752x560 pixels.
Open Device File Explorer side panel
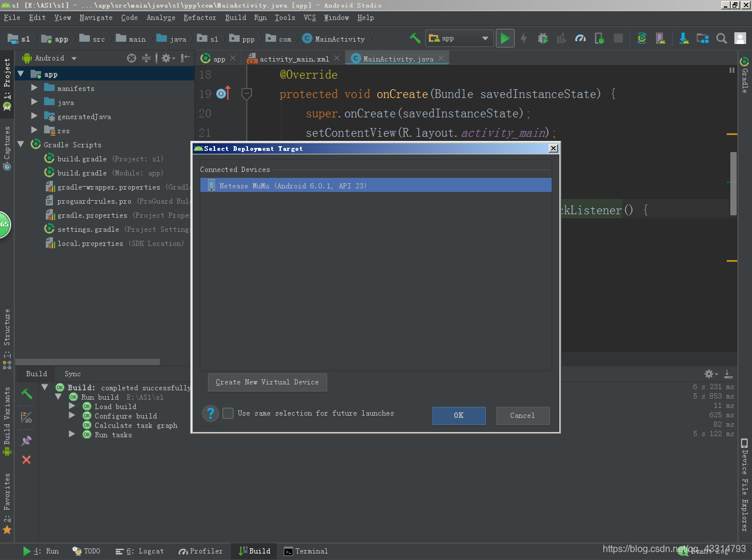pos(744,485)
